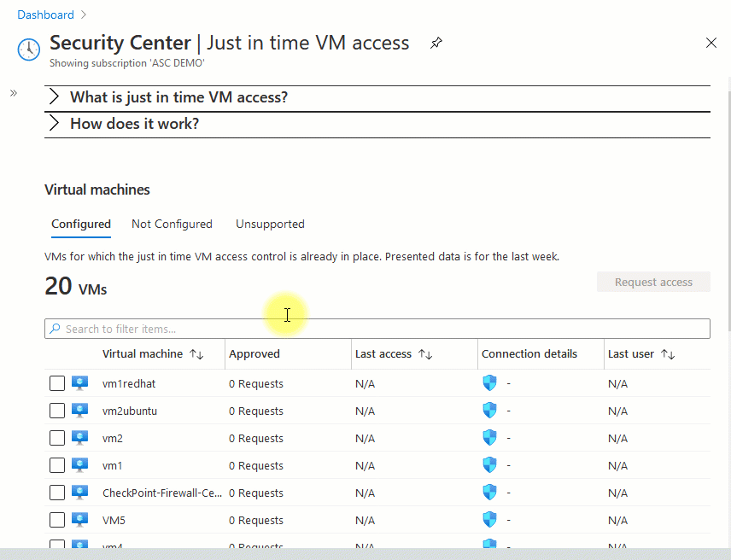Viewport: 731px width, 560px height.
Task: Click the shield icon in vm1 row
Action: tap(489, 465)
